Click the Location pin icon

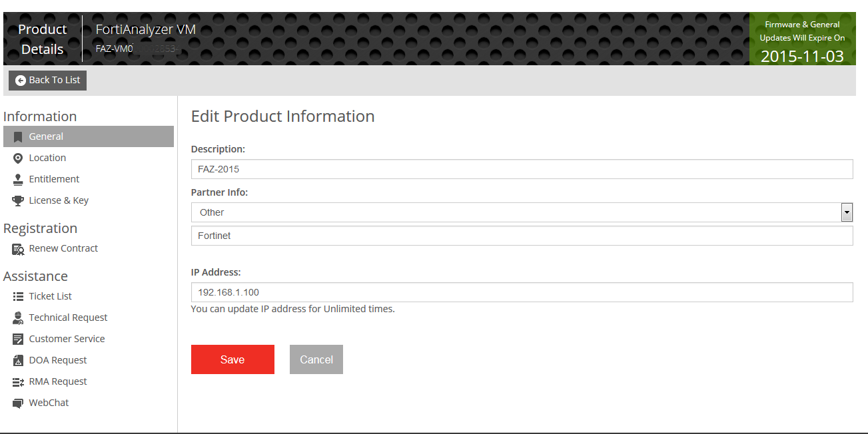[18, 158]
